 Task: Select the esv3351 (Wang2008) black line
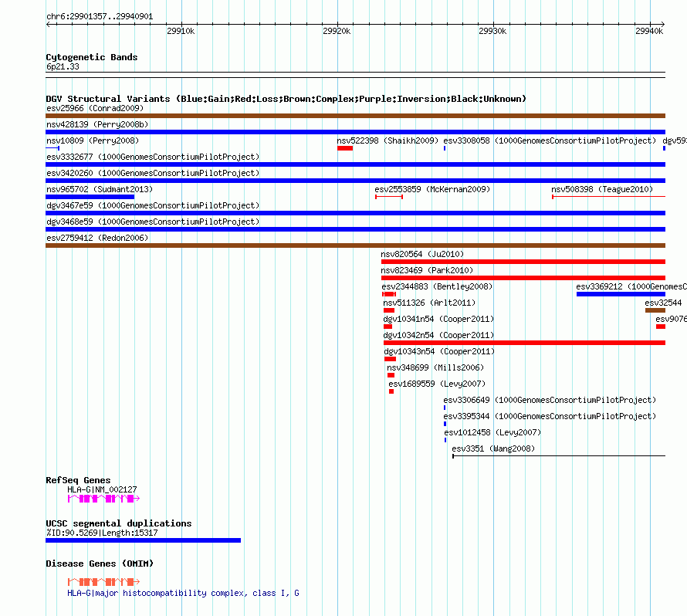point(559,456)
